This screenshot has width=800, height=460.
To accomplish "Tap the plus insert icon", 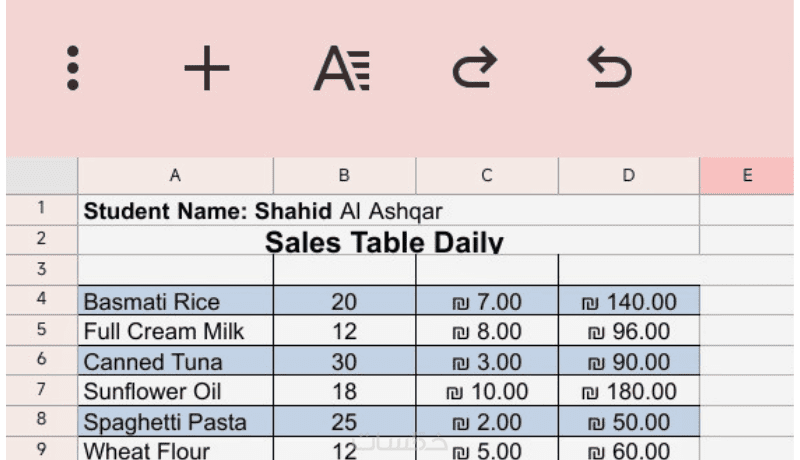I will 207,69.
